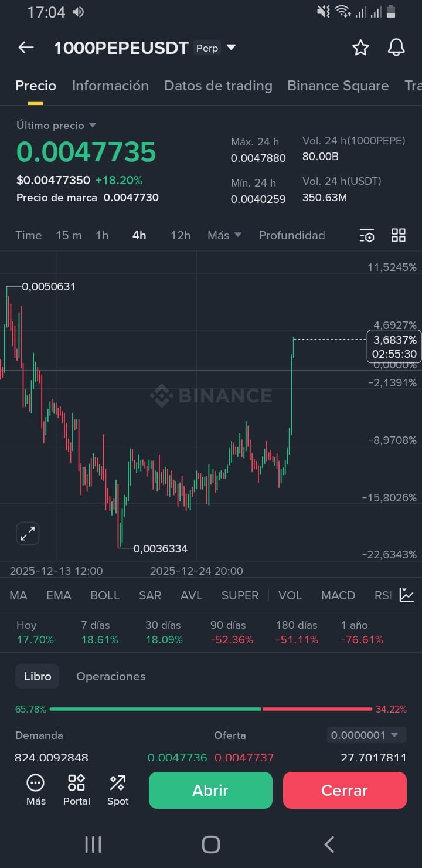Tap the Abrir button

(x=210, y=790)
